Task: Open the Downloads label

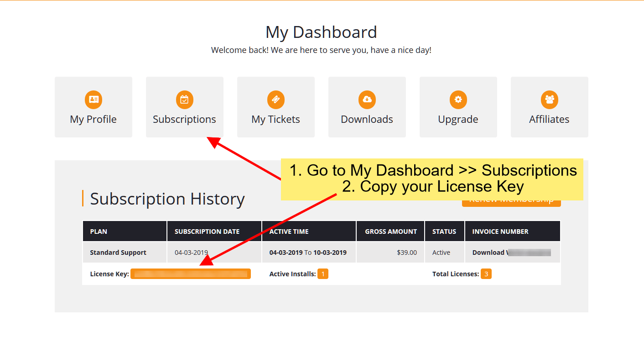Action: [367, 120]
